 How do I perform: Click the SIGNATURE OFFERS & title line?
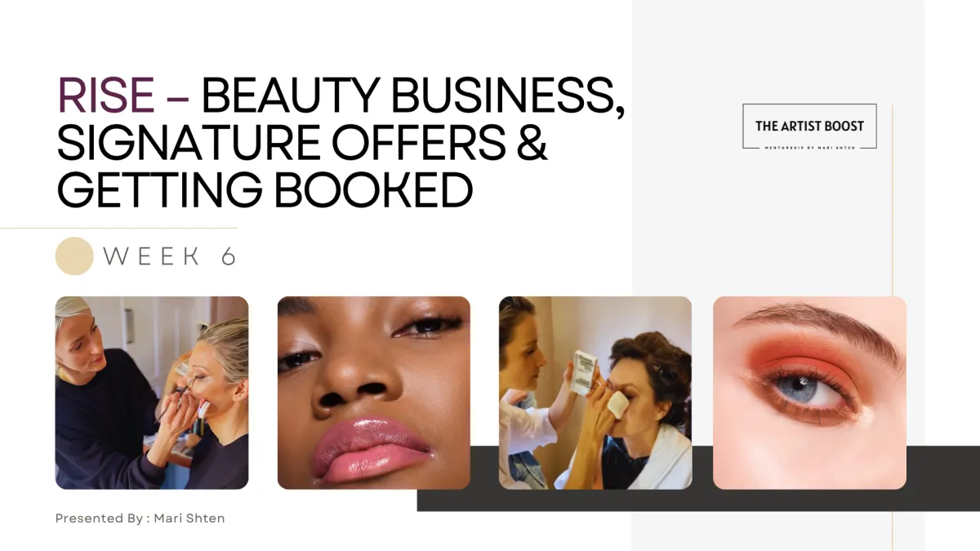tap(302, 142)
